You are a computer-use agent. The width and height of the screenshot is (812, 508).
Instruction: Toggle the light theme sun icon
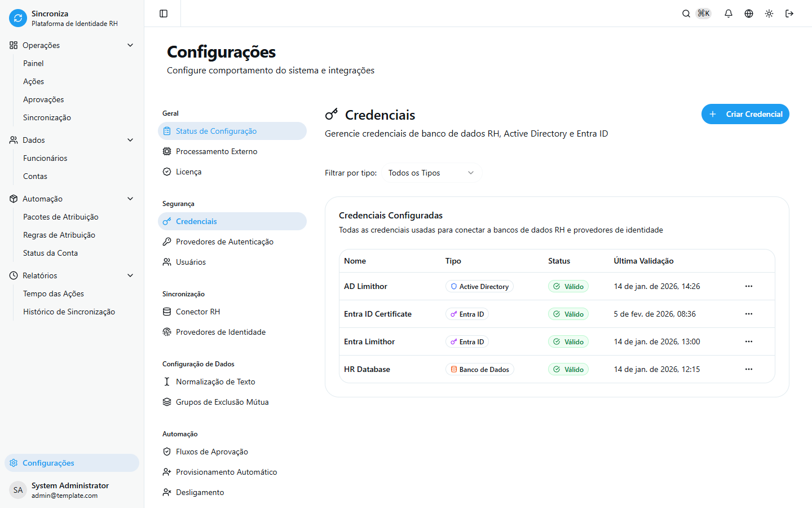click(769, 13)
